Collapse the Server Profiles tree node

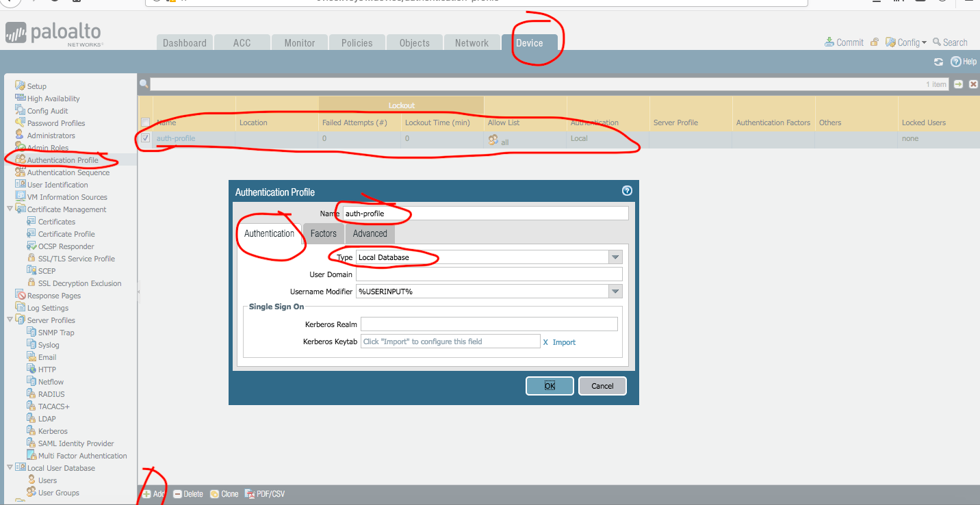point(10,320)
